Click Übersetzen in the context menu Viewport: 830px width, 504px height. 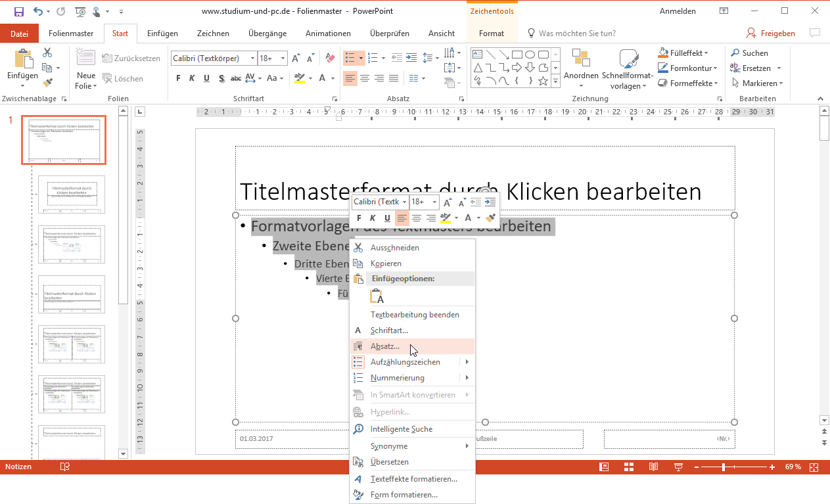[x=412, y=462]
